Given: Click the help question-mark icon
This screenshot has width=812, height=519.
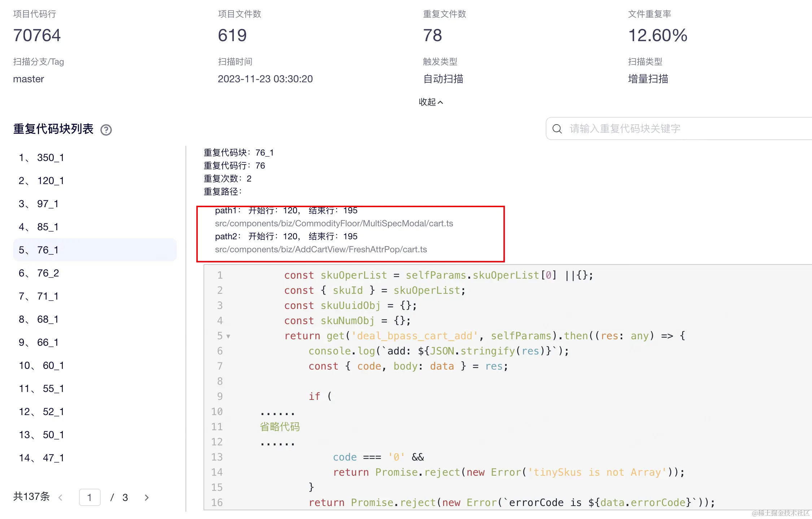Looking at the screenshot, I should (x=106, y=130).
